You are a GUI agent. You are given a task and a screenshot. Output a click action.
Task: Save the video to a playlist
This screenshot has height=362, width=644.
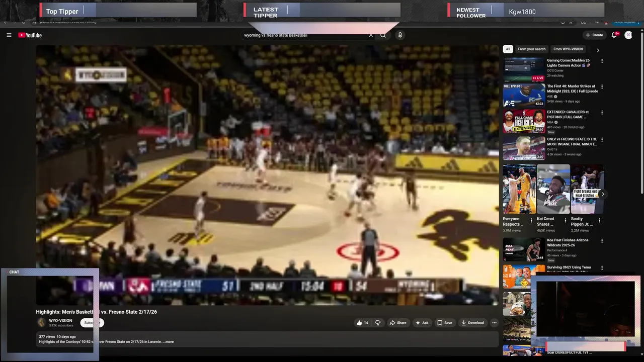(x=445, y=323)
